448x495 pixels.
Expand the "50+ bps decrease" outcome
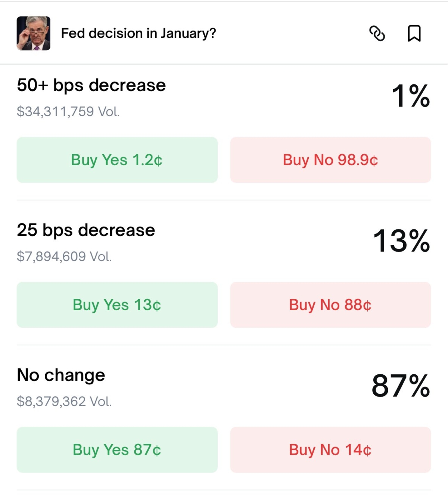click(91, 85)
